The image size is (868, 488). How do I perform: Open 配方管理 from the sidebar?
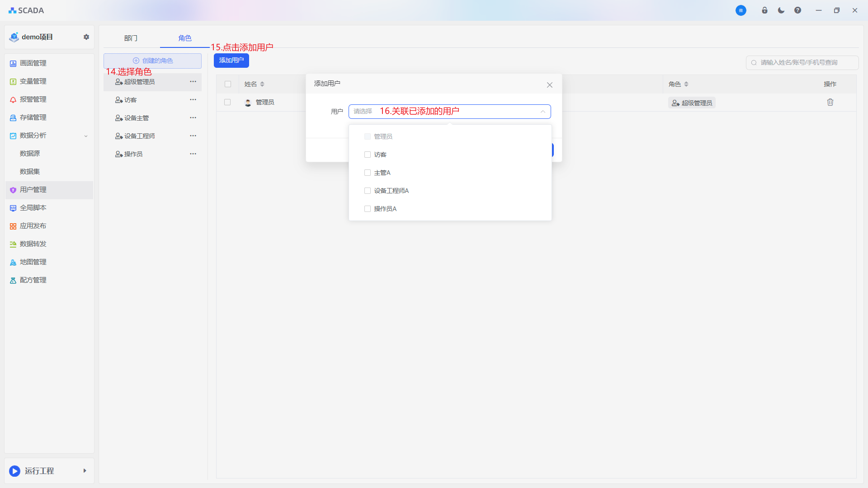click(33, 280)
